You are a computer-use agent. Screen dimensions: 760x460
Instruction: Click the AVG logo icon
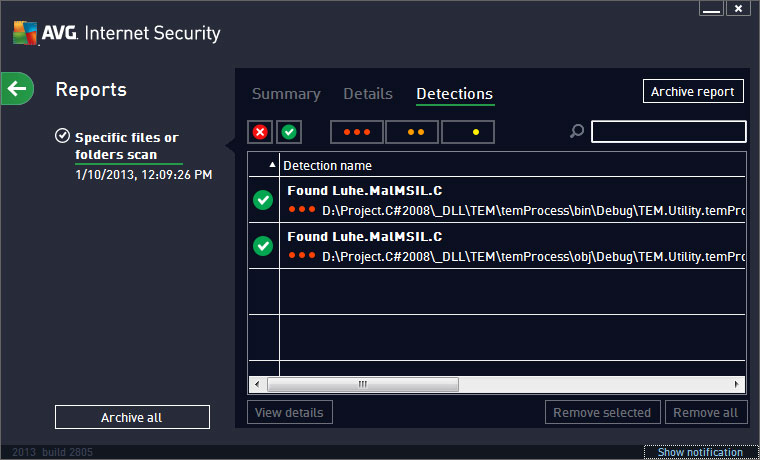[25, 33]
